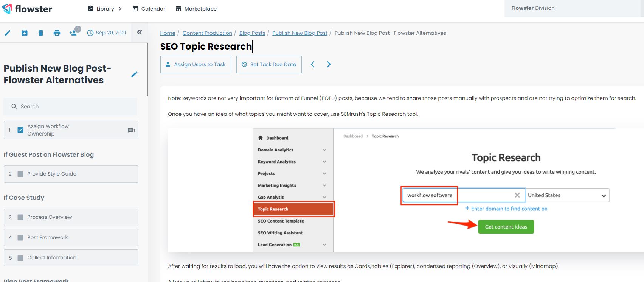Collapse the sidebar with double chevron icon
The height and width of the screenshot is (282, 644).
(140, 33)
